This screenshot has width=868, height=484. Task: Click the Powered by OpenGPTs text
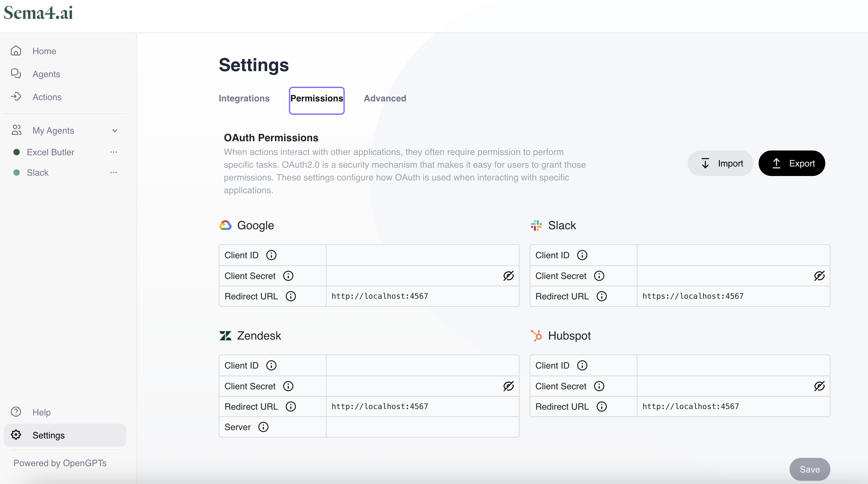[60, 463]
